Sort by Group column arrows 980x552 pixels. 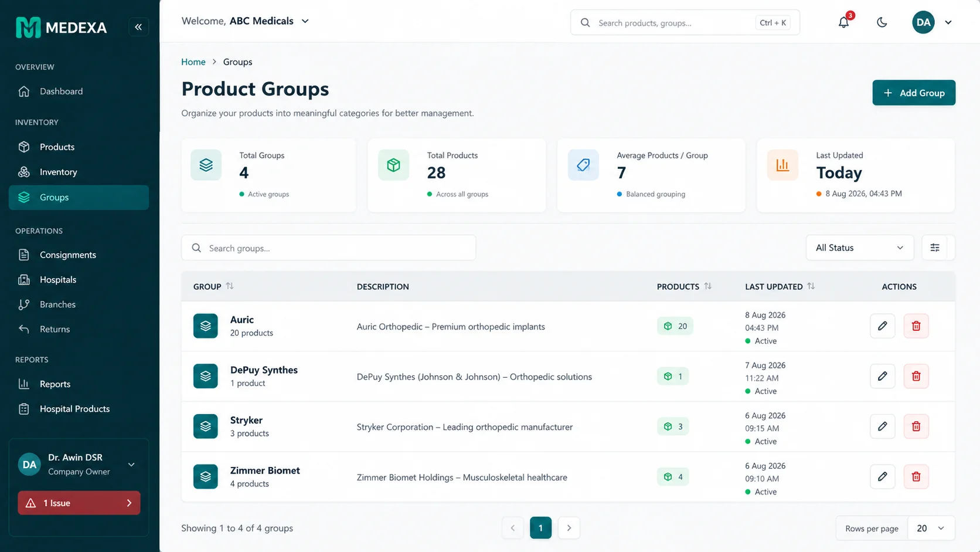[x=230, y=286]
